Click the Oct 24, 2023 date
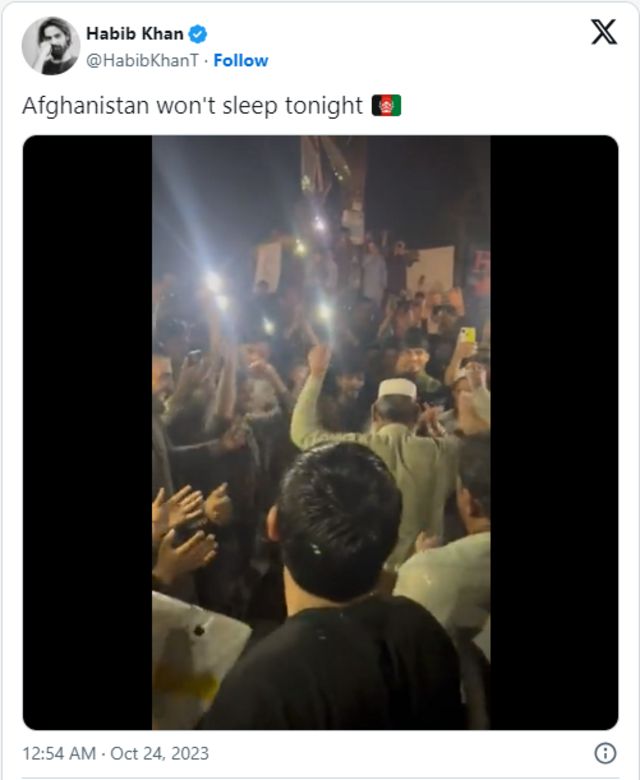This screenshot has height=780, width=640. click(x=159, y=754)
